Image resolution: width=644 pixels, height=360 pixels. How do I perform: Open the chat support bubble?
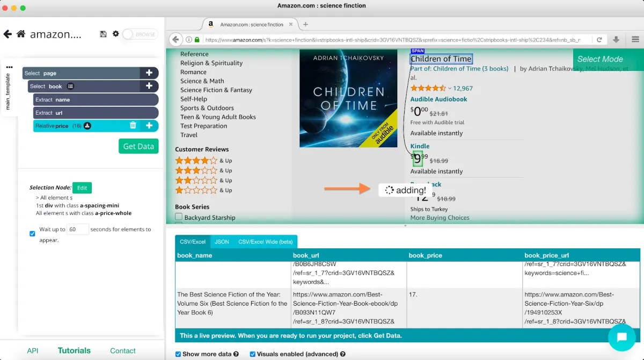(622, 337)
